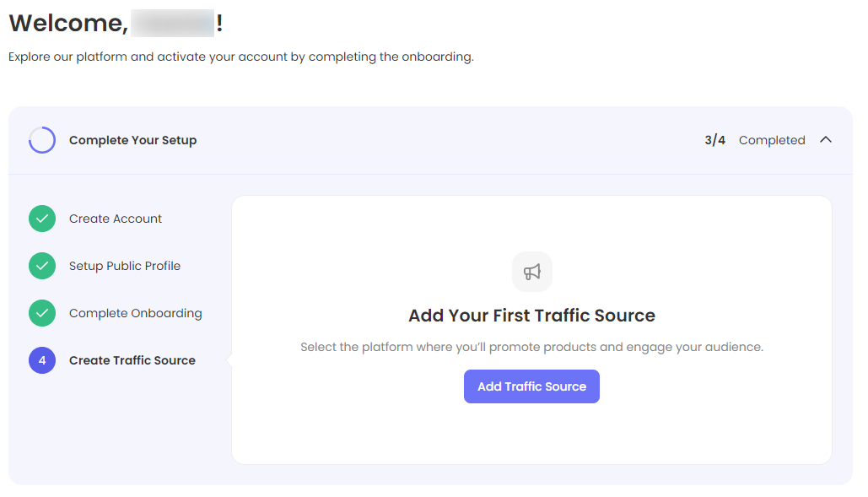
Task: Click the traffic source platform description text
Action: 531,347
